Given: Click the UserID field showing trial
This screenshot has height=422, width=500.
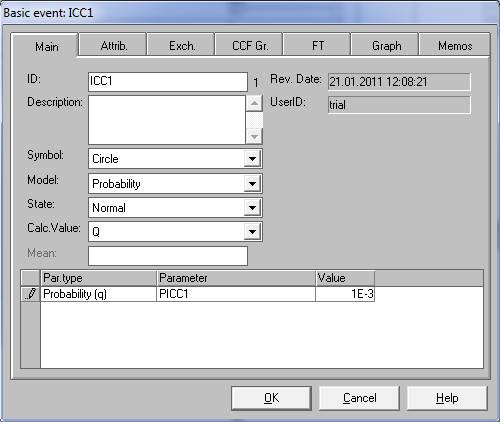Looking at the screenshot, I should 399,105.
